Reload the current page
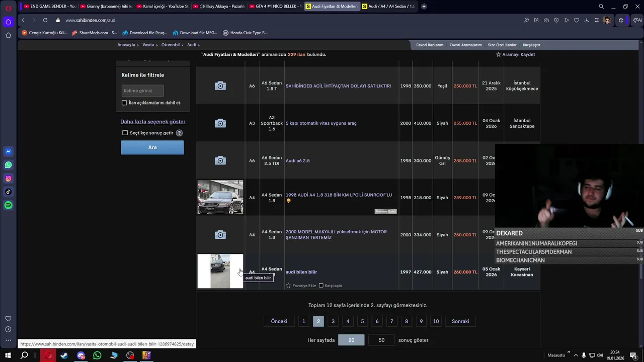 45,20
